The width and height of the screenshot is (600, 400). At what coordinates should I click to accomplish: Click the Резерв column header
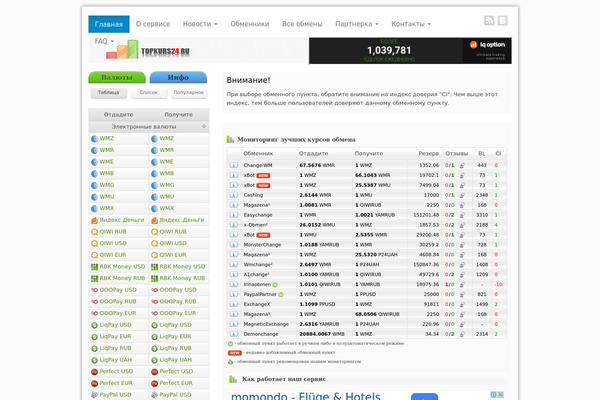429,153
